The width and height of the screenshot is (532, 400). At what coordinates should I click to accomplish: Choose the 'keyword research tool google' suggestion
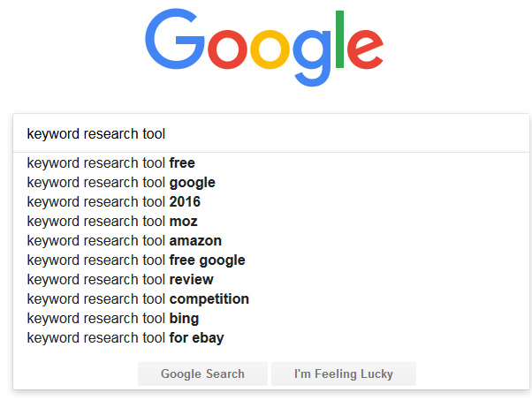[121, 183]
